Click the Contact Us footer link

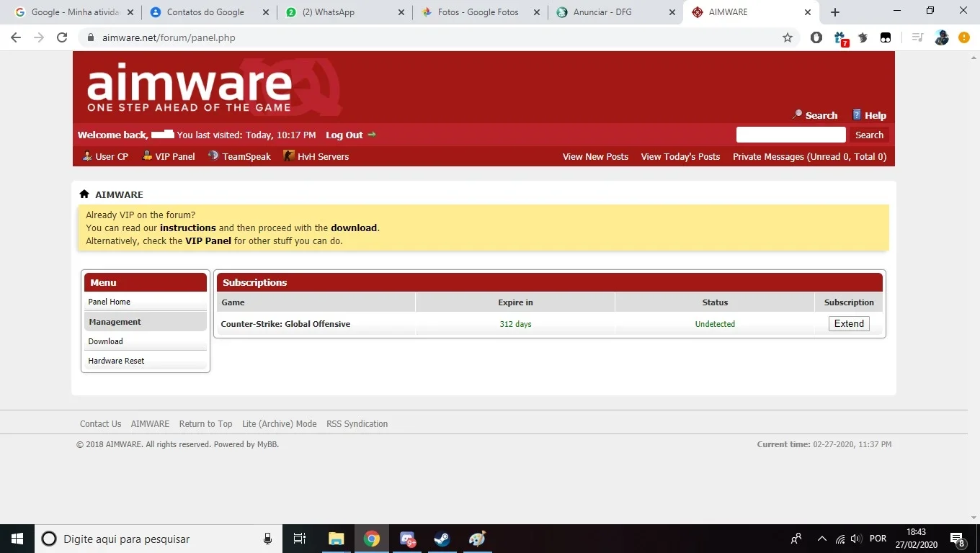tap(100, 424)
